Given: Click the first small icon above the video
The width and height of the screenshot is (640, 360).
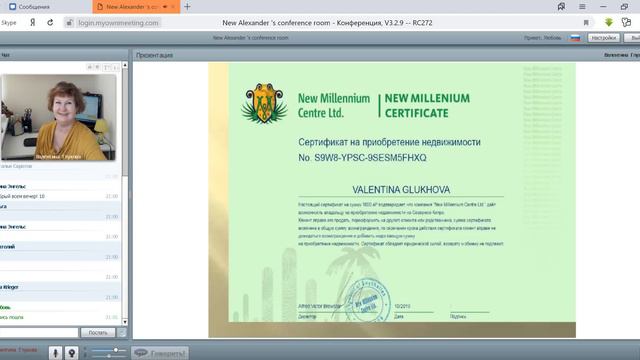Looking at the screenshot, I should 90,67.
